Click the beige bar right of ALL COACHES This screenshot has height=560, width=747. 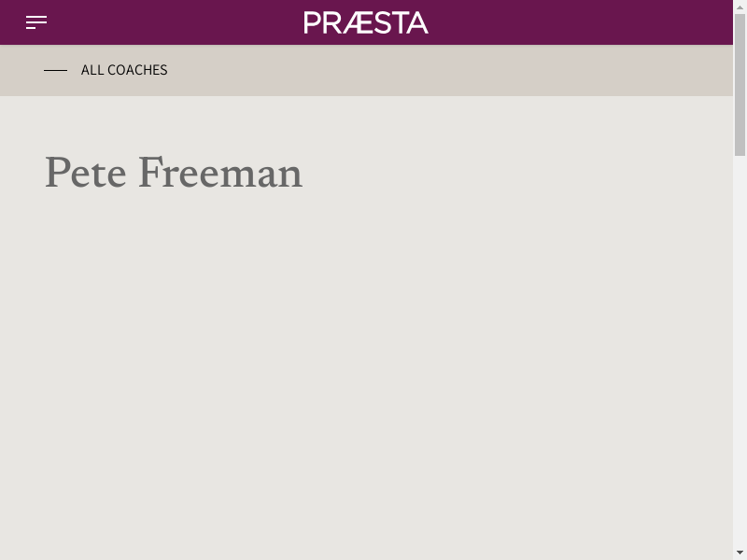tap(448, 70)
